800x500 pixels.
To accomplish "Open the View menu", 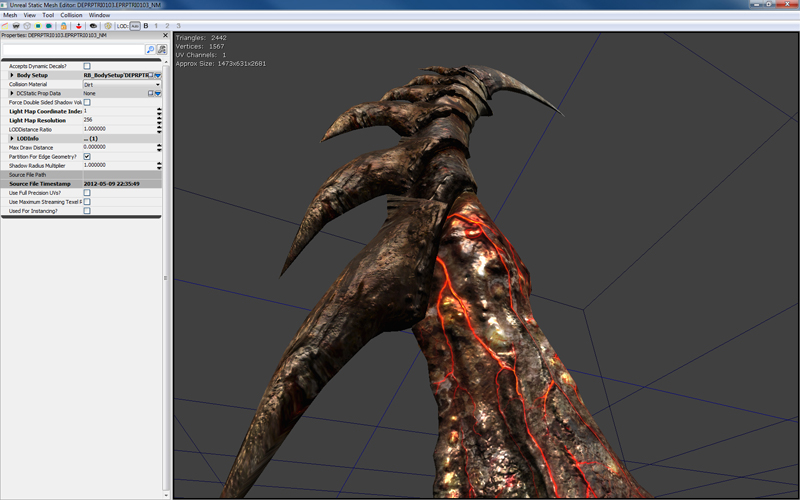I will click(30, 15).
